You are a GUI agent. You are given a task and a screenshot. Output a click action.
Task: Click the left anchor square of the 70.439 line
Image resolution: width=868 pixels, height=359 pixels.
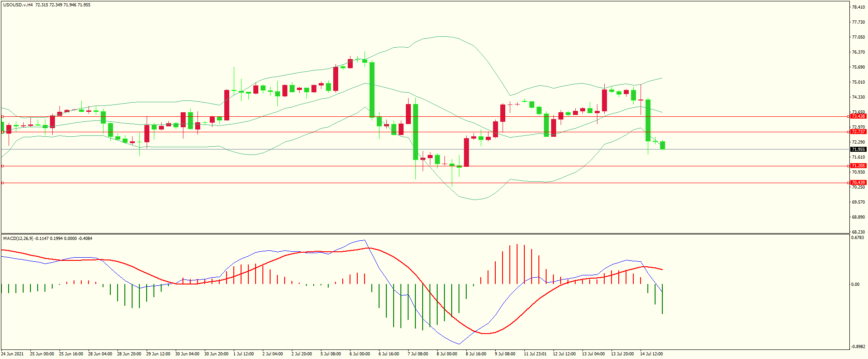pyautogui.click(x=2, y=183)
